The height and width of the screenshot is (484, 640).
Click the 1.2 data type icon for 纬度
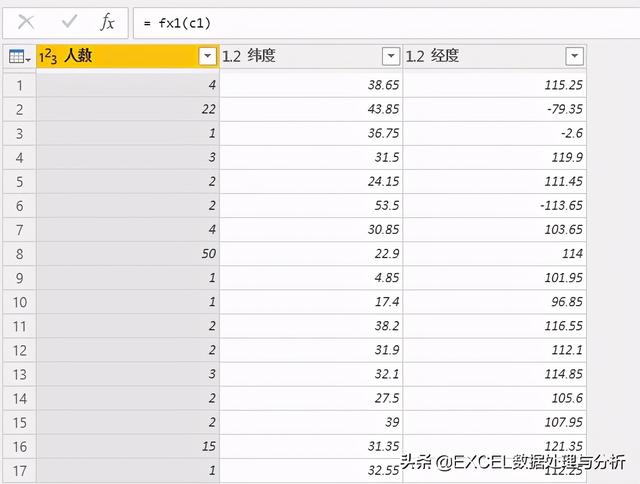233,57
